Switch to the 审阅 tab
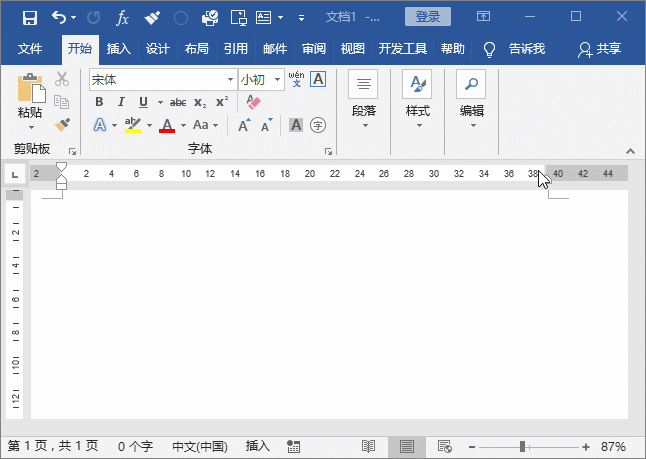646x459 pixels. [x=314, y=49]
